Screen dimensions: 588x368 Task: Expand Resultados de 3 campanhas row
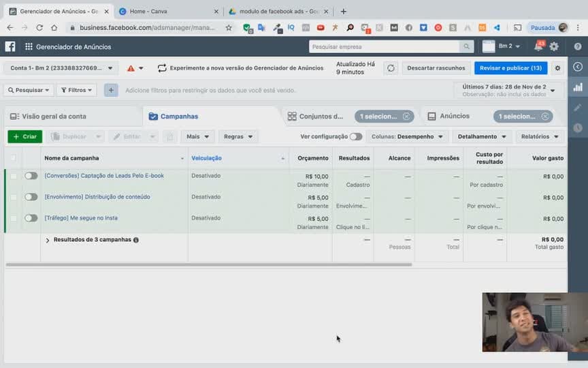point(48,240)
